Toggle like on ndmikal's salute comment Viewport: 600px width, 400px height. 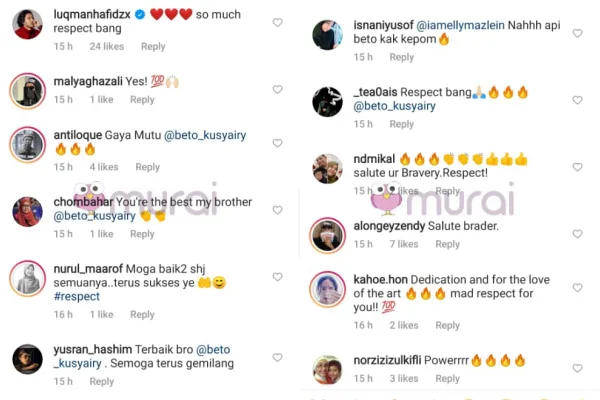tap(577, 167)
